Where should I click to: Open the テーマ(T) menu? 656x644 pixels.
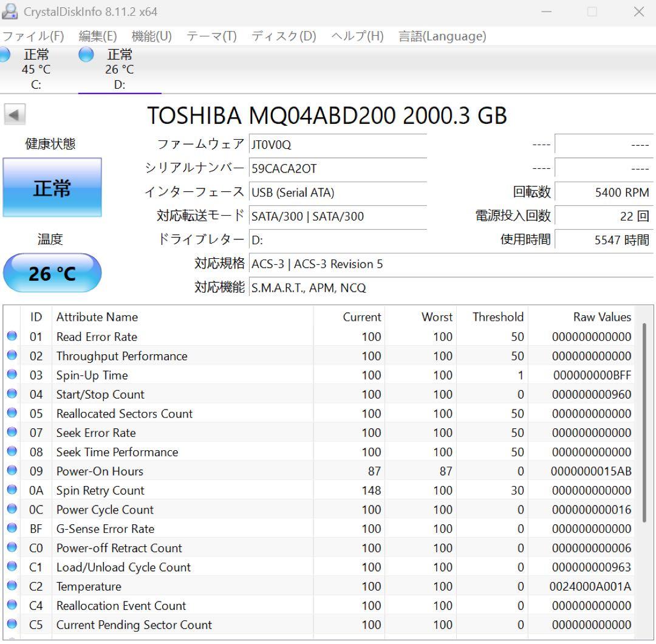click(x=212, y=36)
